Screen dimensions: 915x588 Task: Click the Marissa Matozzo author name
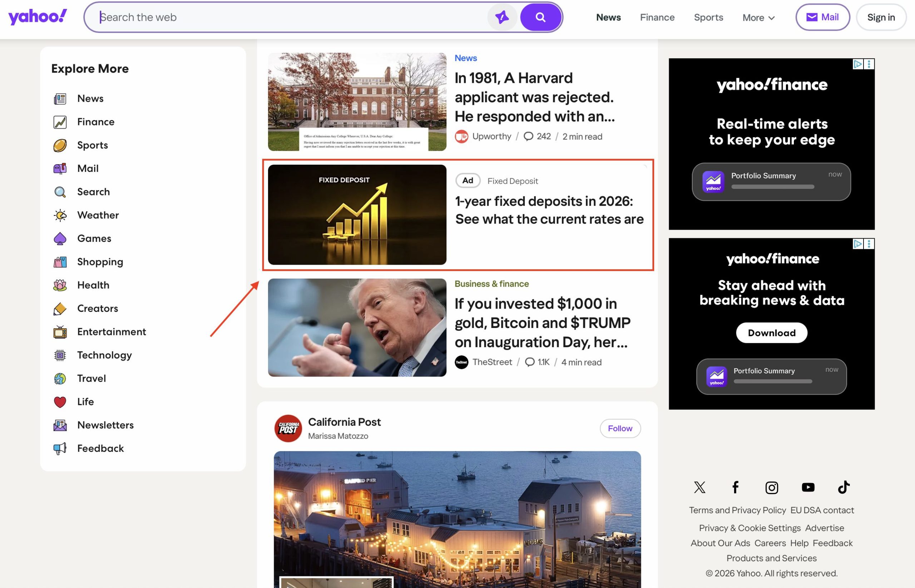tap(338, 436)
